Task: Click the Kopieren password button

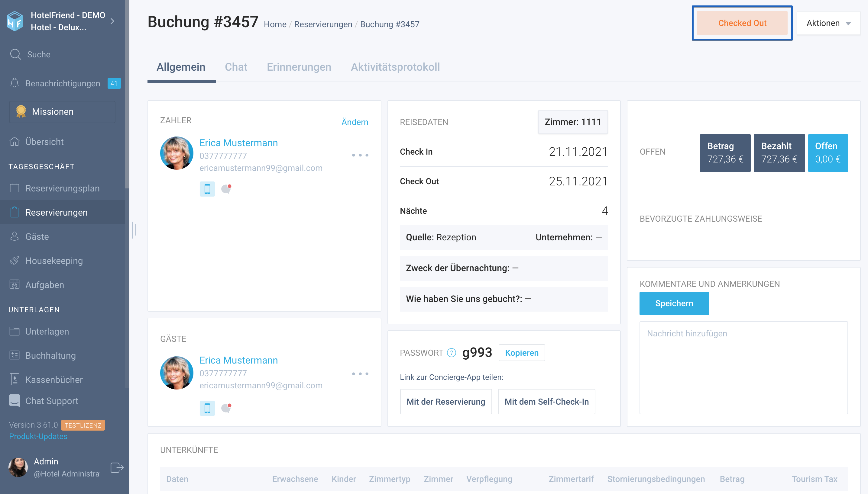Action: click(522, 353)
